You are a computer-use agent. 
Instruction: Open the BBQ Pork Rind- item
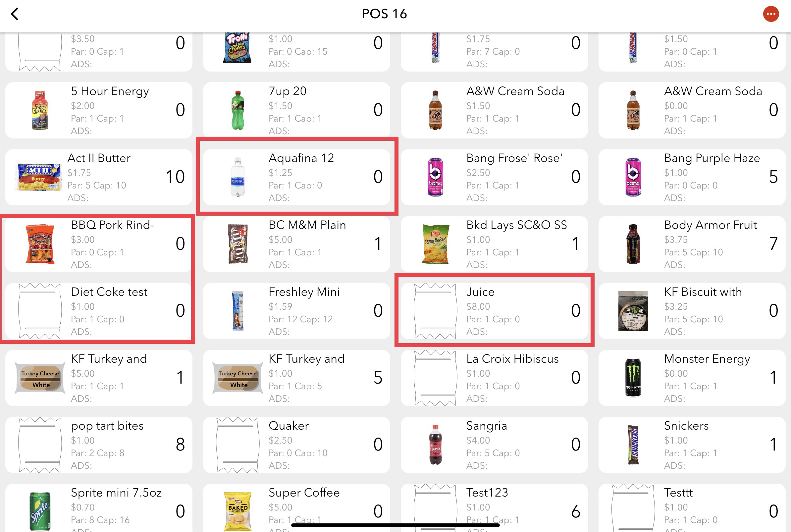point(99,244)
